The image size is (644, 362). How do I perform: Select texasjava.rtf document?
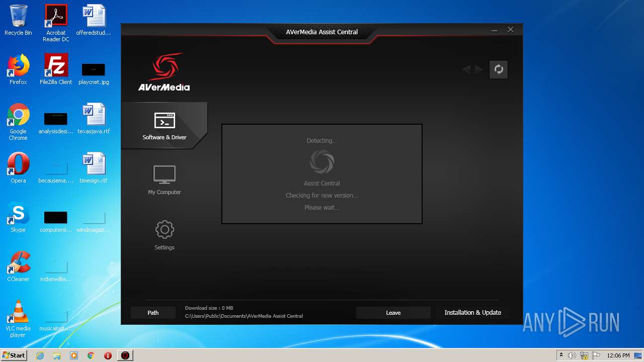94,119
